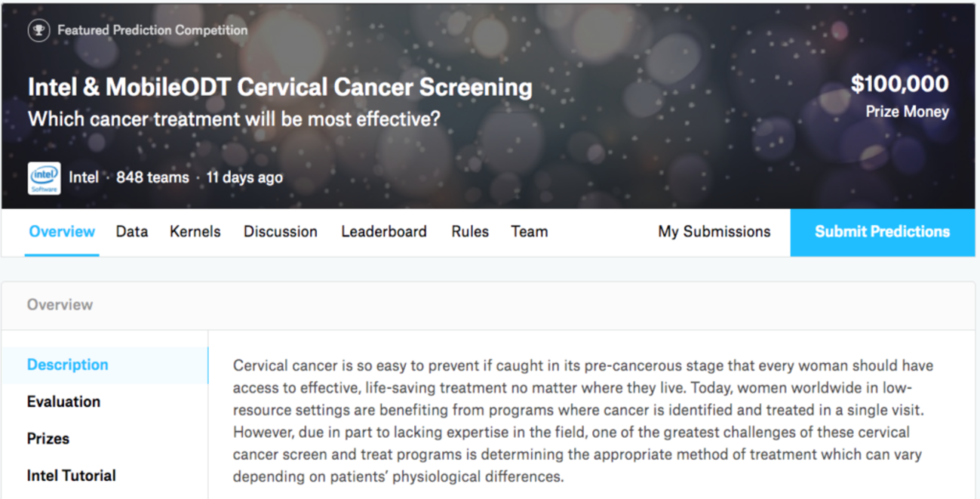Open the Rules tab
This screenshot has height=499, width=980.
pos(470,232)
